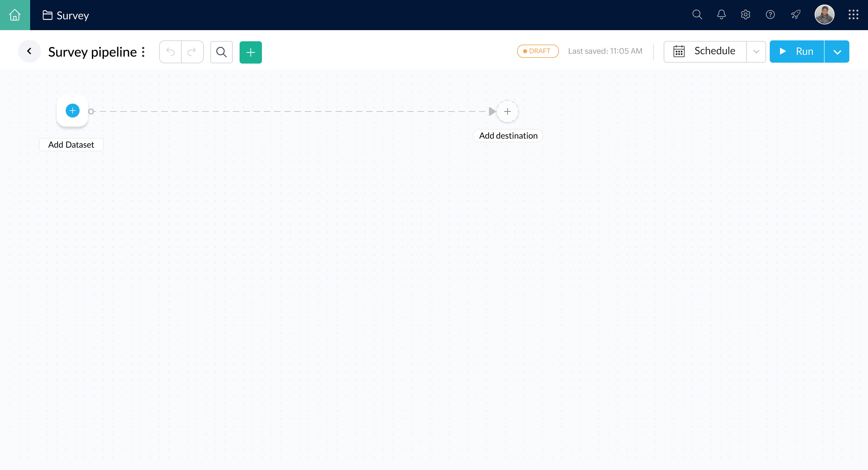868x470 pixels.
Task: Click the undo arrow button
Action: tap(171, 52)
